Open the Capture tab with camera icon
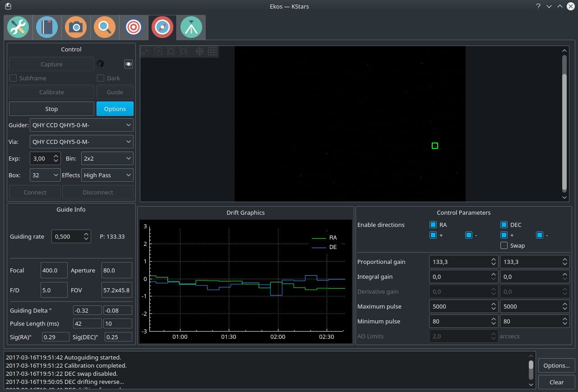 click(76, 28)
